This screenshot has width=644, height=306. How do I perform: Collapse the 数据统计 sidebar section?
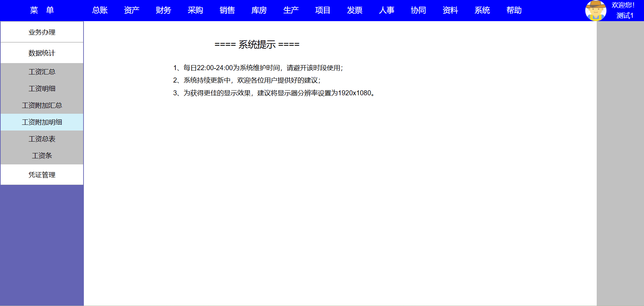[42, 53]
